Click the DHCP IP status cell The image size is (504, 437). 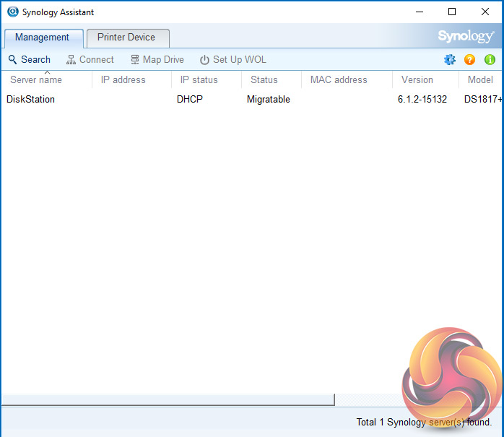point(190,100)
